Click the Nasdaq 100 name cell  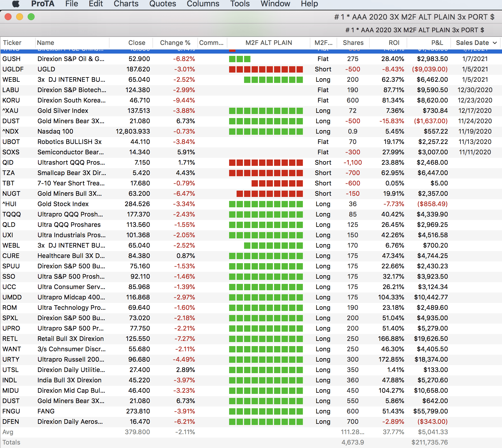[55, 131]
